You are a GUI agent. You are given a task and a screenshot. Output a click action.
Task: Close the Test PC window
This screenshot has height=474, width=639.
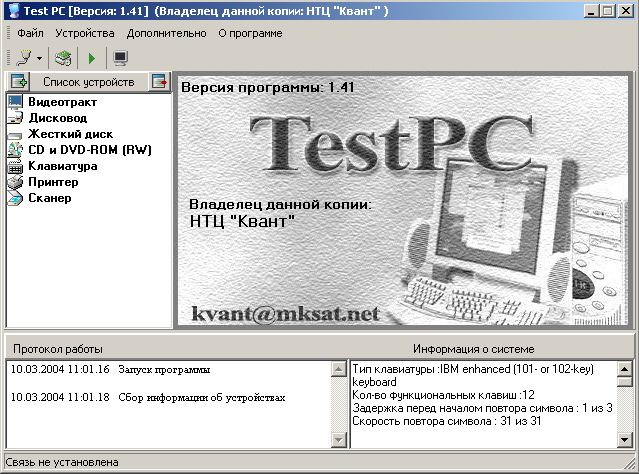click(x=626, y=10)
